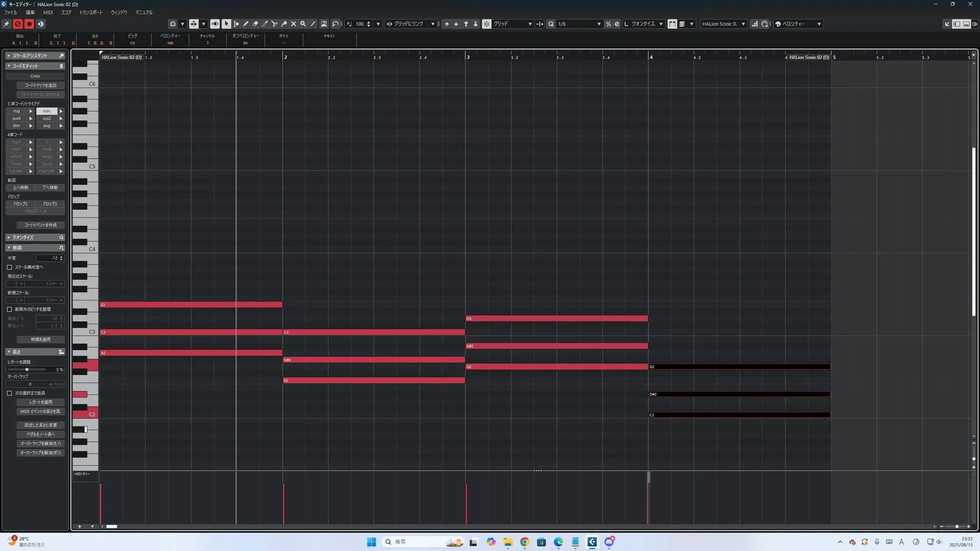Click コードイベントを作成 button
The image size is (980, 551).
[x=41, y=225]
